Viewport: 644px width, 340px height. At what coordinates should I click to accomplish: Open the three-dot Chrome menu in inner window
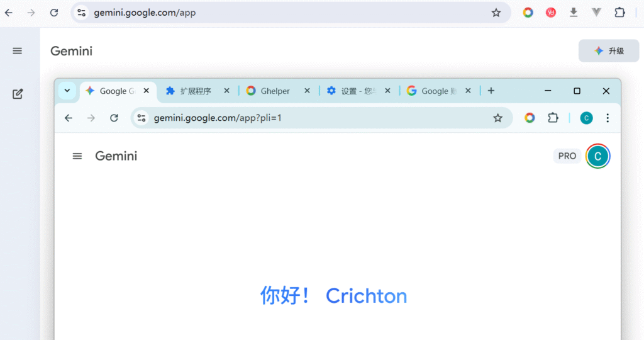click(608, 118)
